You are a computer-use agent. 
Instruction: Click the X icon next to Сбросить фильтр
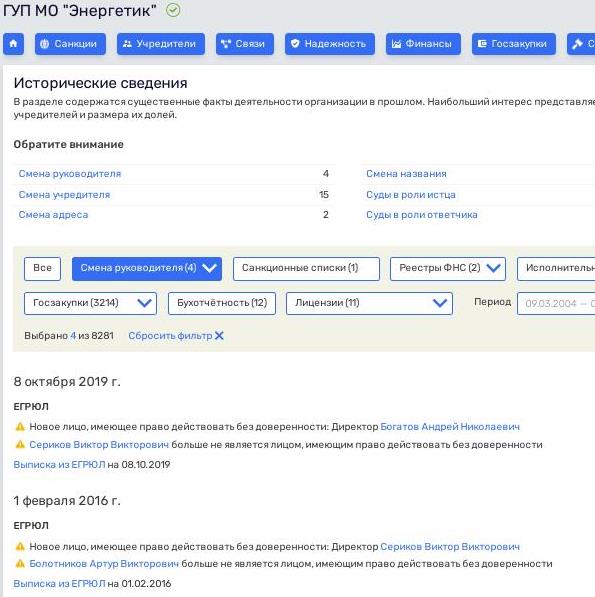(219, 336)
